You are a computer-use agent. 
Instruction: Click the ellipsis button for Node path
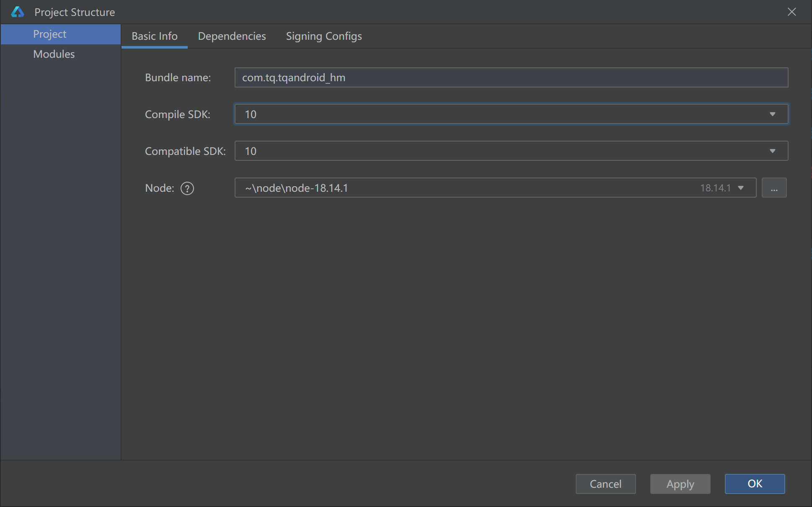[x=775, y=188]
